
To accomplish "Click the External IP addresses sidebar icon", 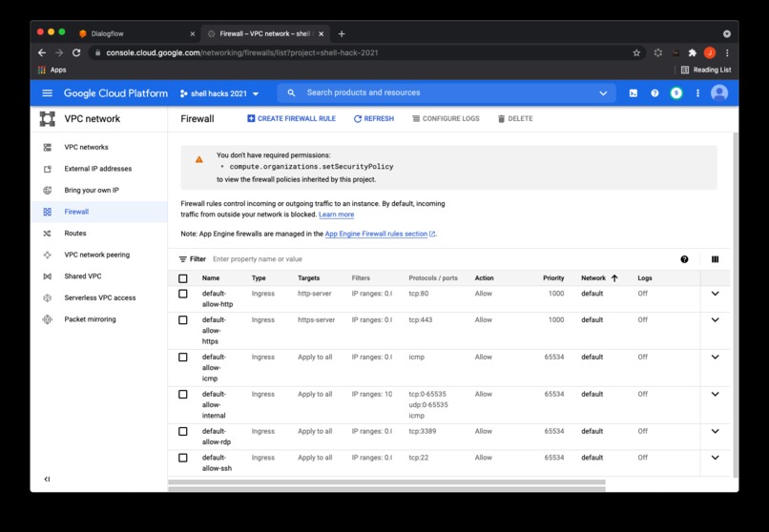I will point(47,169).
